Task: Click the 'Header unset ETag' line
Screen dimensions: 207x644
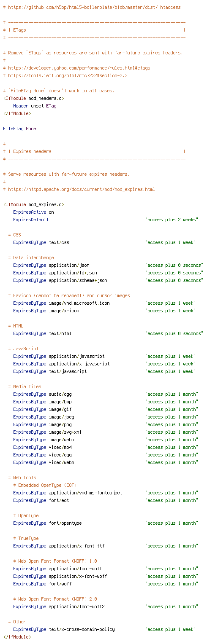Action: (35, 106)
